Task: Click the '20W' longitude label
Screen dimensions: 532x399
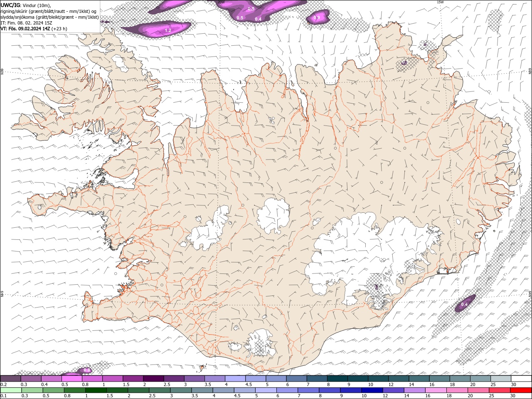Action: click(x=221, y=2)
